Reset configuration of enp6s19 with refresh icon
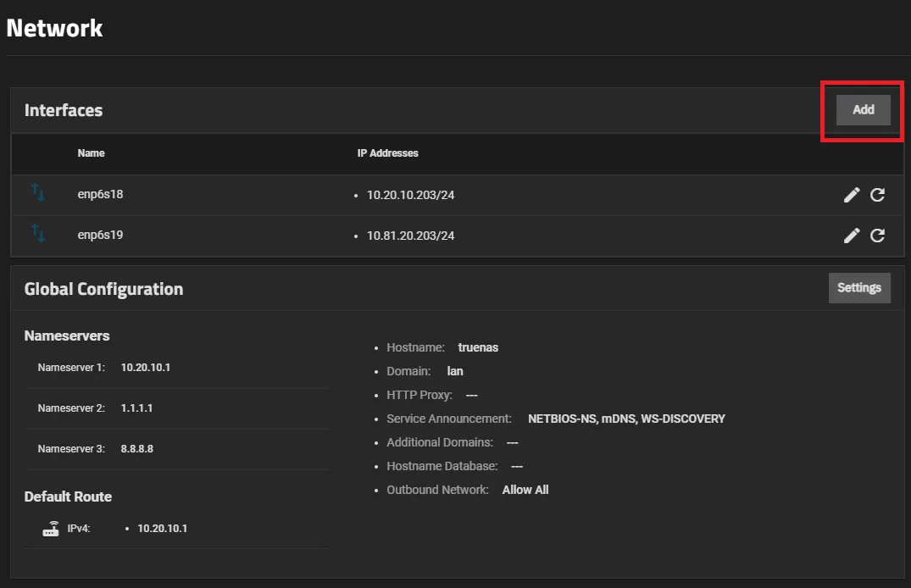This screenshot has width=911, height=588. pyautogui.click(x=877, y=235)
